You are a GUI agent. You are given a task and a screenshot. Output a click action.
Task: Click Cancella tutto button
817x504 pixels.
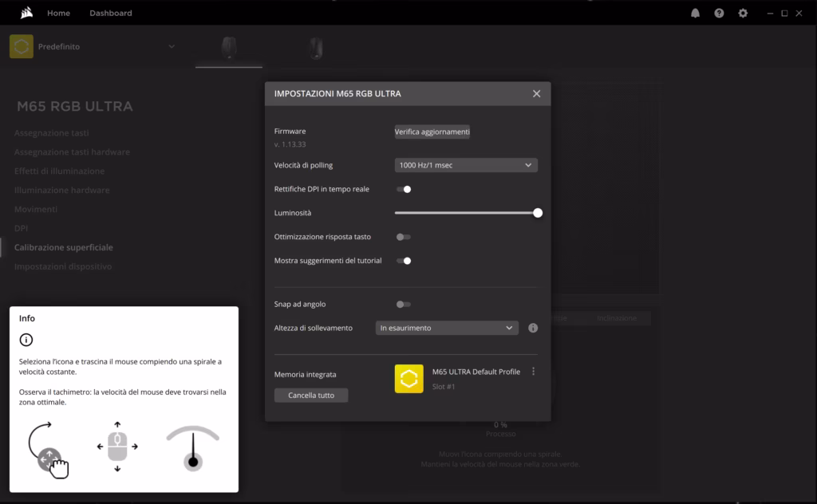click(x=311, y=396)
